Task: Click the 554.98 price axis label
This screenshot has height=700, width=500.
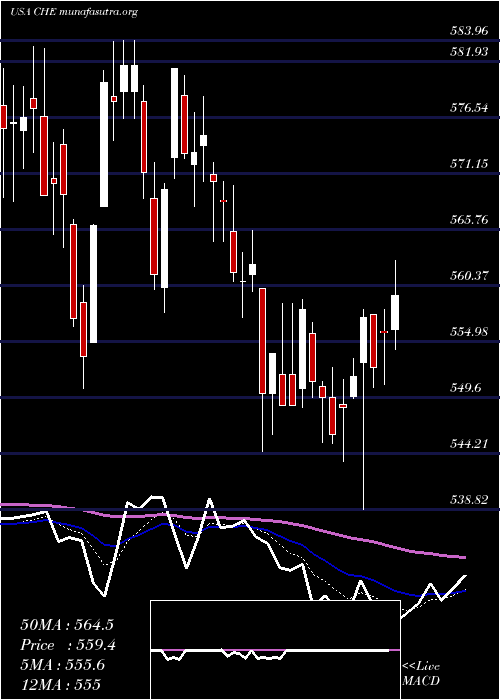Action: tap(468, 332)
